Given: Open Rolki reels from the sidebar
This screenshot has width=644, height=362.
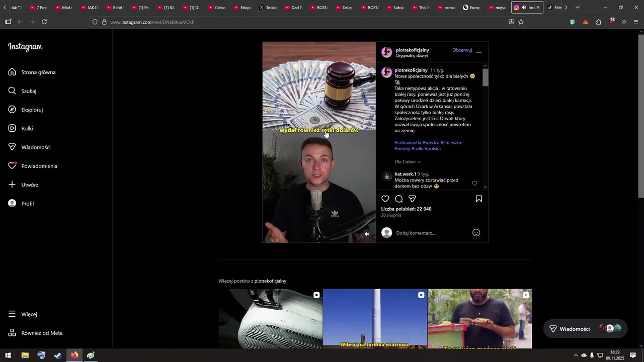Looking at the screenshot, I should pyautogui.click(x=27, y=129).
